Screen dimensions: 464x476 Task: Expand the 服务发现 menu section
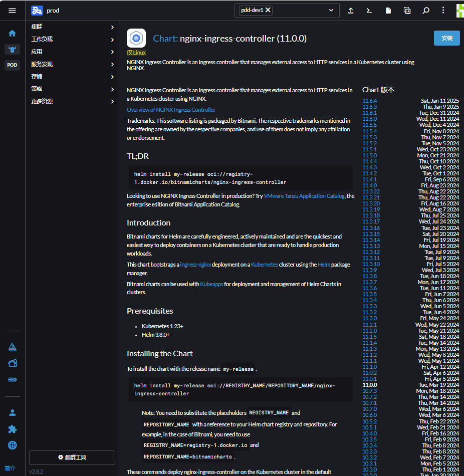click(72, 64)
